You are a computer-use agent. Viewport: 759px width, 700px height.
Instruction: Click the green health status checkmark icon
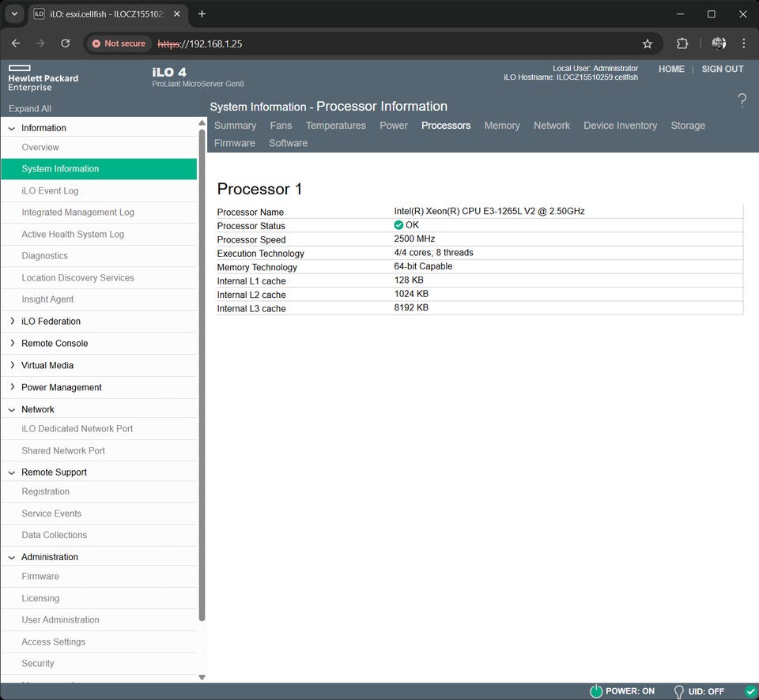click(x=750, y=691)
